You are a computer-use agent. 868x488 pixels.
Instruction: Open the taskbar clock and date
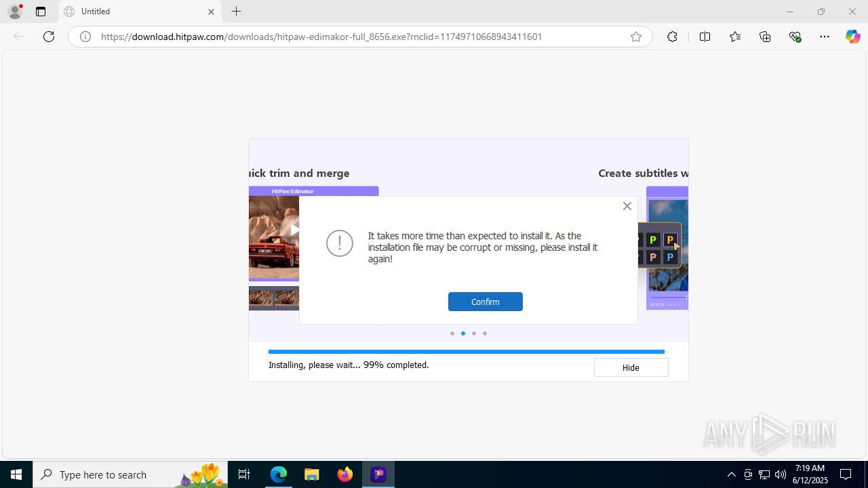pyautogui.click(x=810, y=474)
